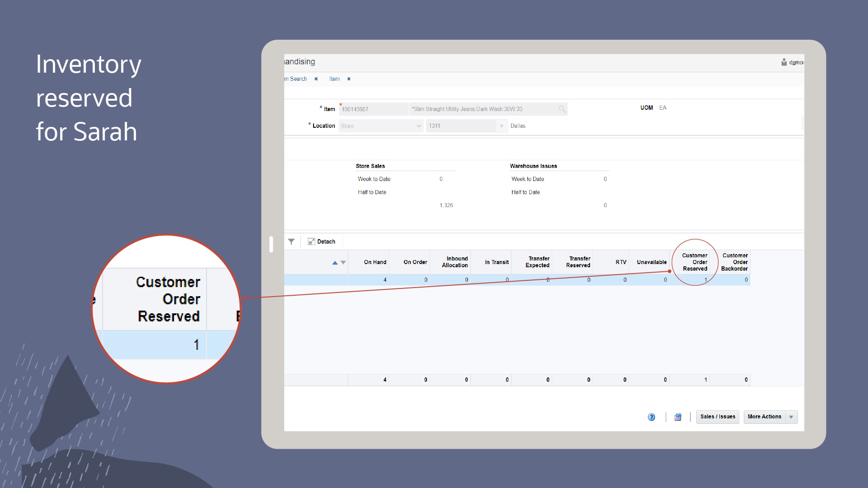
Task: Click the Customer Order Reserved column header
Action: [694, 262]
